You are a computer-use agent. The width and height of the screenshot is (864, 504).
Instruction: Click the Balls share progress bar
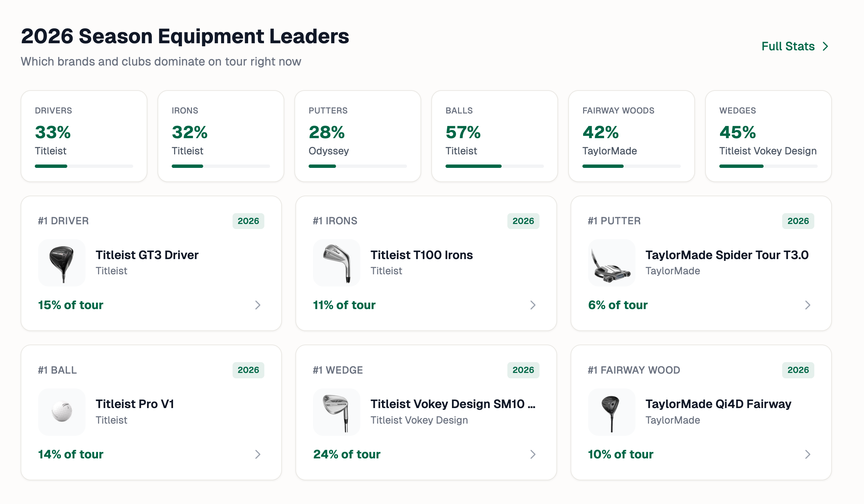(495, 166)
